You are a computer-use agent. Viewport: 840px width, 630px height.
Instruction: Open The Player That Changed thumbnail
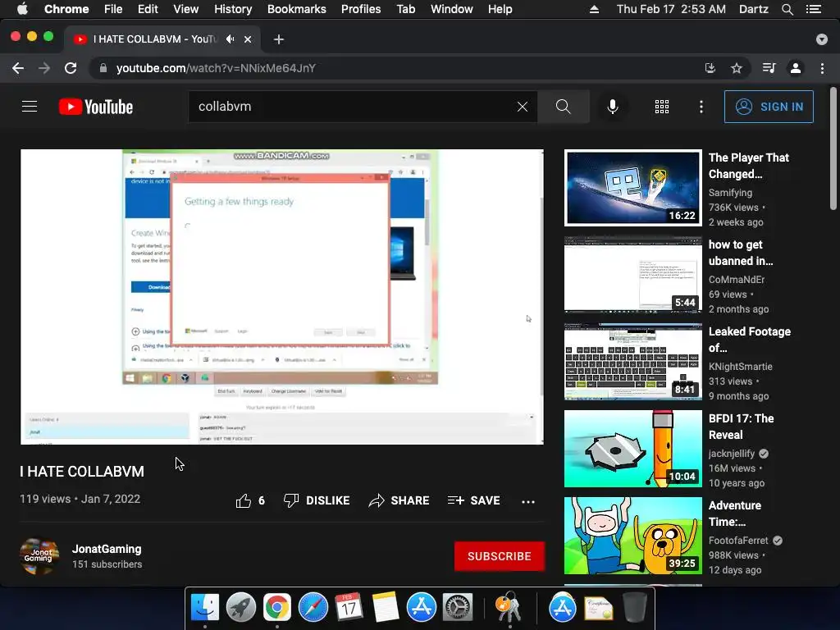click(632, 188)
